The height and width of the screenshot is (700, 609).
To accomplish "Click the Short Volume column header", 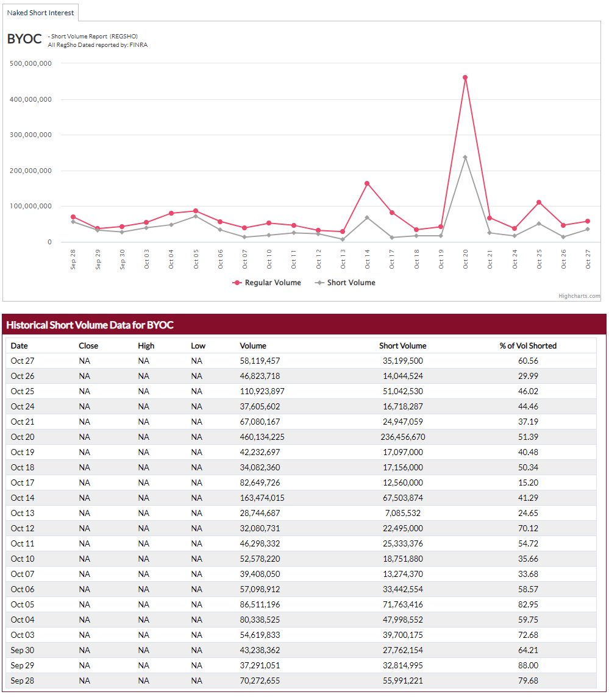I will click(x=402, y=345).
